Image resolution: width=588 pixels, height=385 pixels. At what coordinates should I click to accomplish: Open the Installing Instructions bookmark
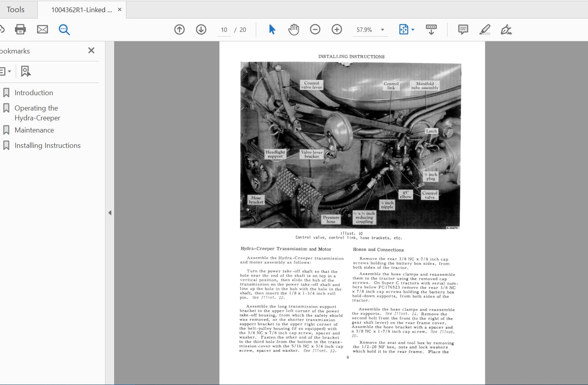point(48,146)
